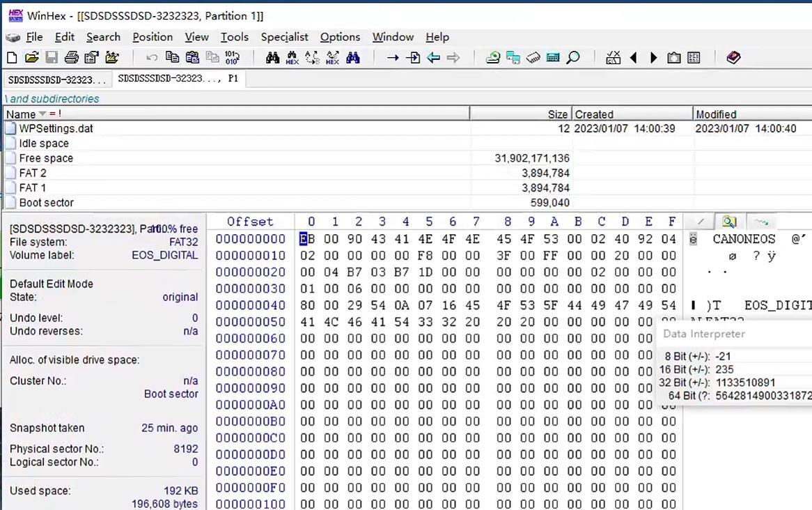Click the left black triangle navigation icon
The image size is (812, 510).
click(633, 58)
